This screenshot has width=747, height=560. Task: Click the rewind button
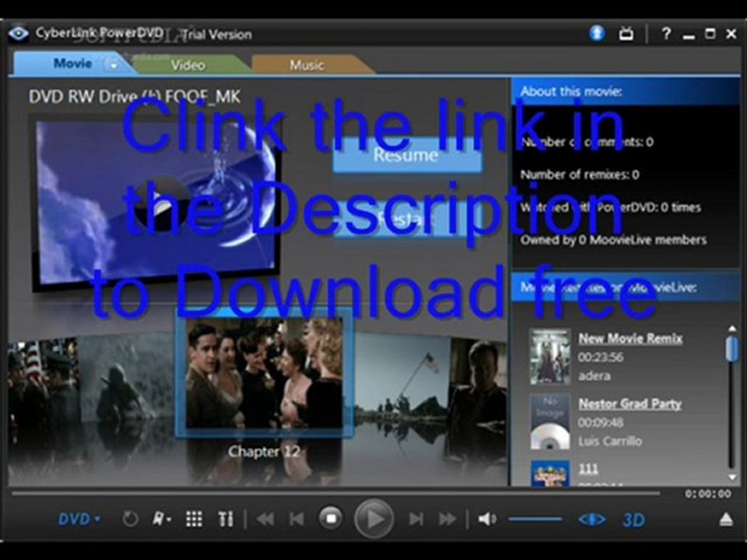265,519
